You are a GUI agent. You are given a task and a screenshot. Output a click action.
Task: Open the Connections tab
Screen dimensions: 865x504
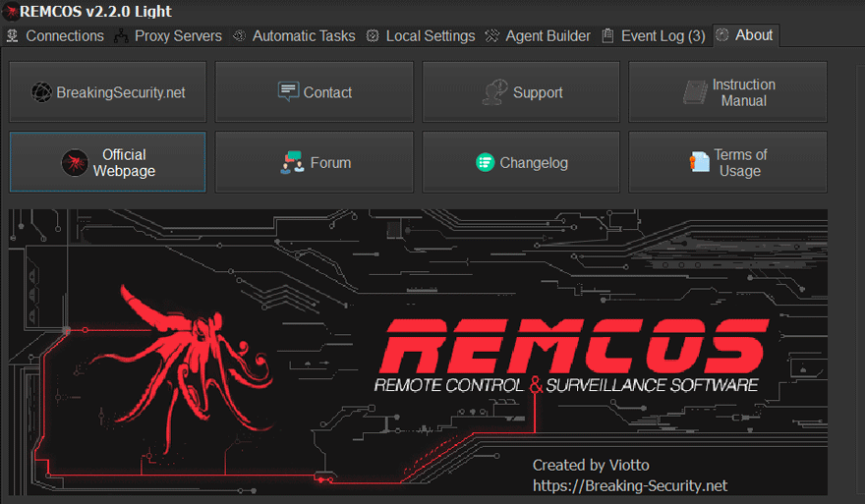(55, 36)
